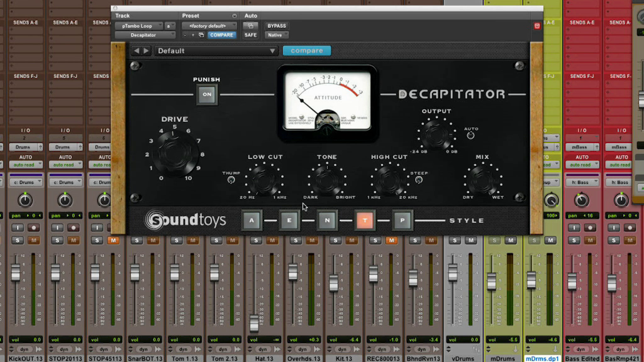This screenshot has height=362, width=644.
Task: Click the Mix dry/wet knob
Action: point(483,180)
